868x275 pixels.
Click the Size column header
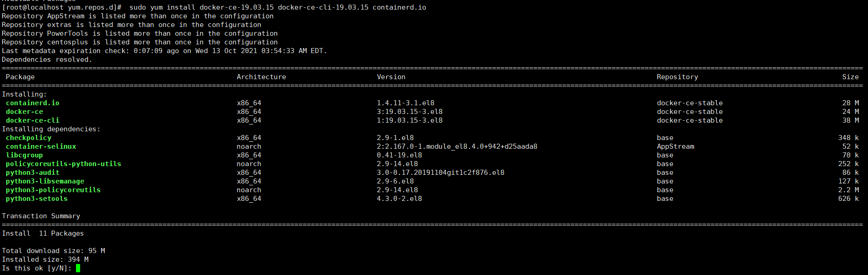[851, 77]
